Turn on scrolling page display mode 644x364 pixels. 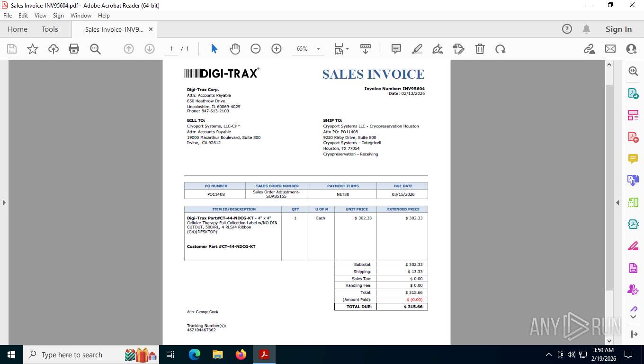coord(366,49)
